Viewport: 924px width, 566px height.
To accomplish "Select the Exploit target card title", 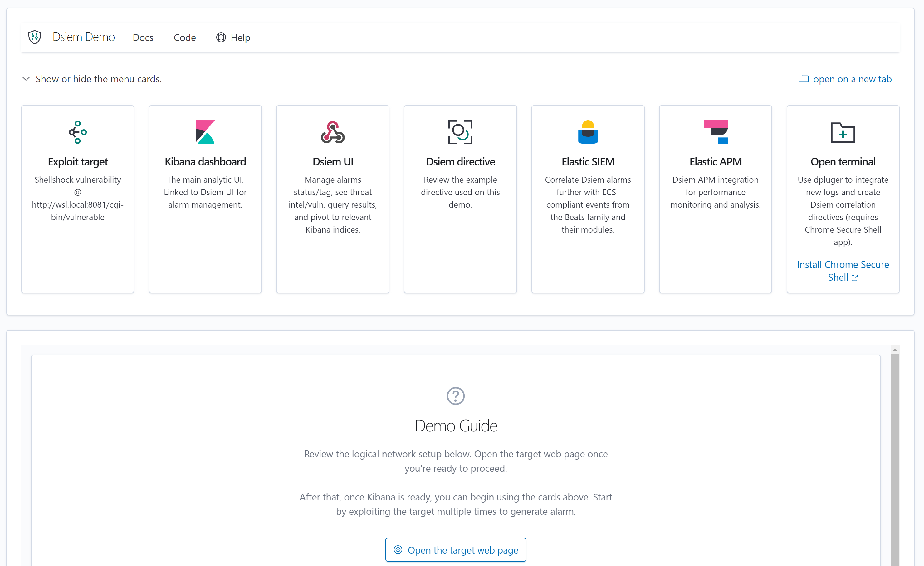I will (x=78, y=162).
